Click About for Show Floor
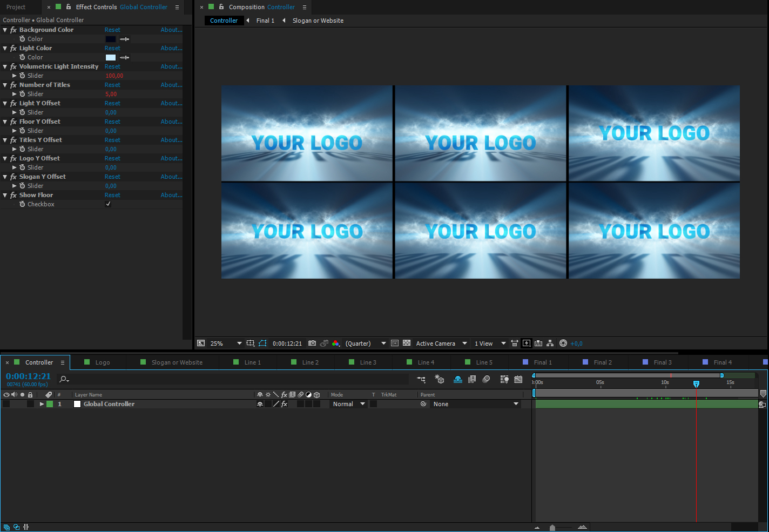This screenshot has height=532, width=769. click(171, 195)
